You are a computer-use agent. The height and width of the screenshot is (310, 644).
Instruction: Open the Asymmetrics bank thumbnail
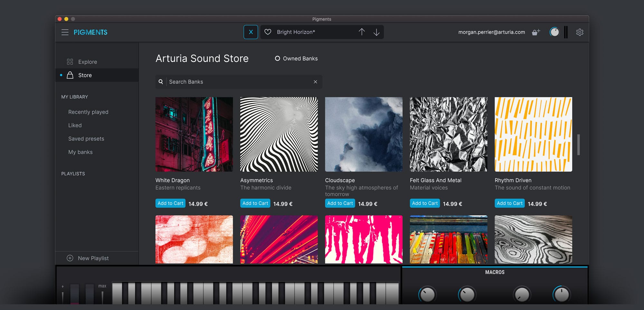coord(279,134)
